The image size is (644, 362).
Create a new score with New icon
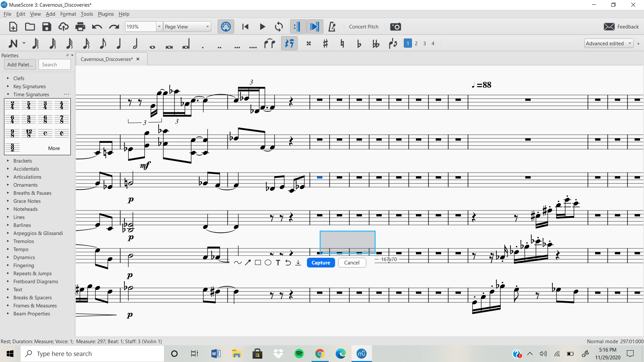[x=13, y=27]
